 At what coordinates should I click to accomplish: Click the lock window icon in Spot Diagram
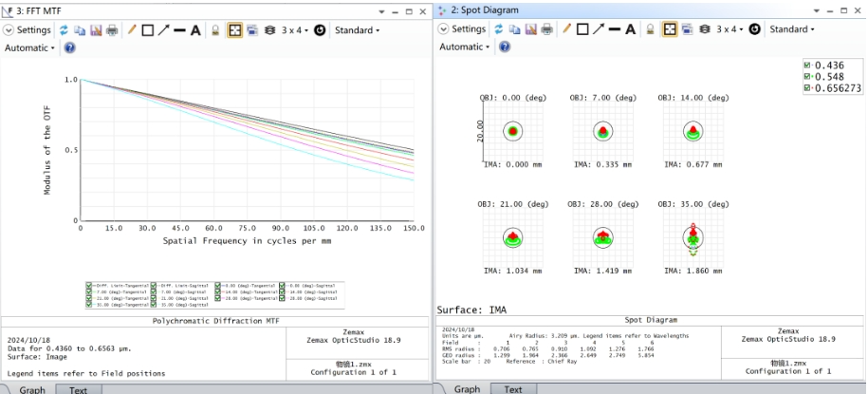[651, 29]
